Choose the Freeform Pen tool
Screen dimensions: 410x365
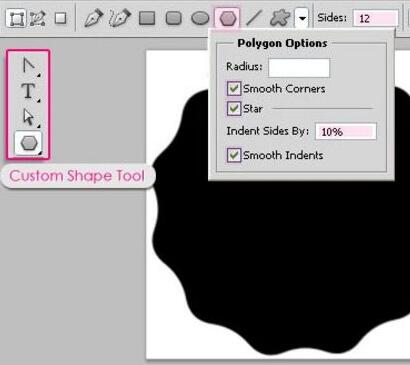click(120, 18)
